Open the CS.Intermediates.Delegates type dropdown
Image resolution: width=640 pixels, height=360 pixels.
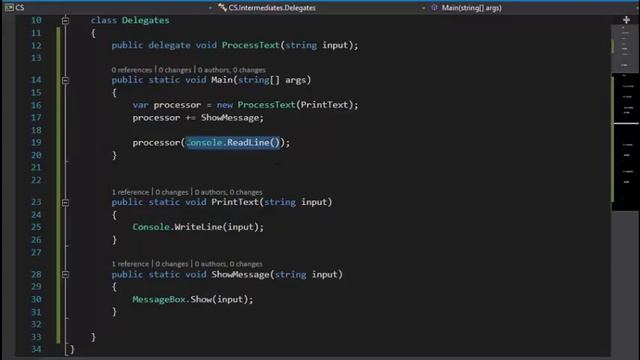pos(423,8)
